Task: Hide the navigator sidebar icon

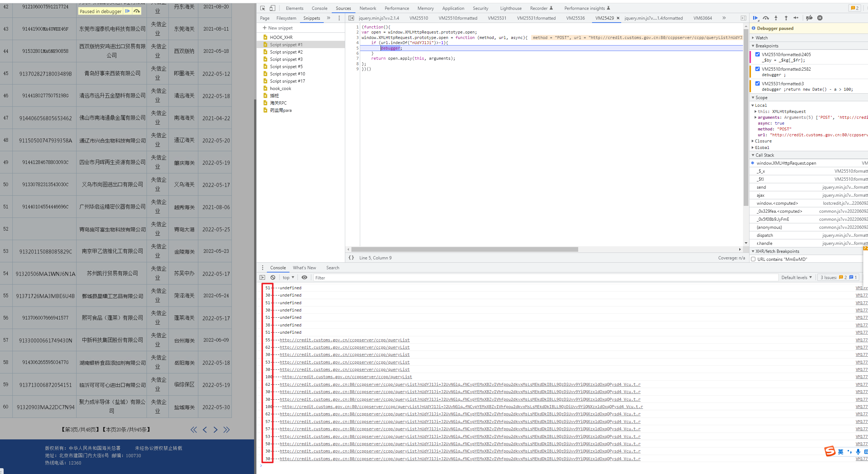Action: point(351,18)
